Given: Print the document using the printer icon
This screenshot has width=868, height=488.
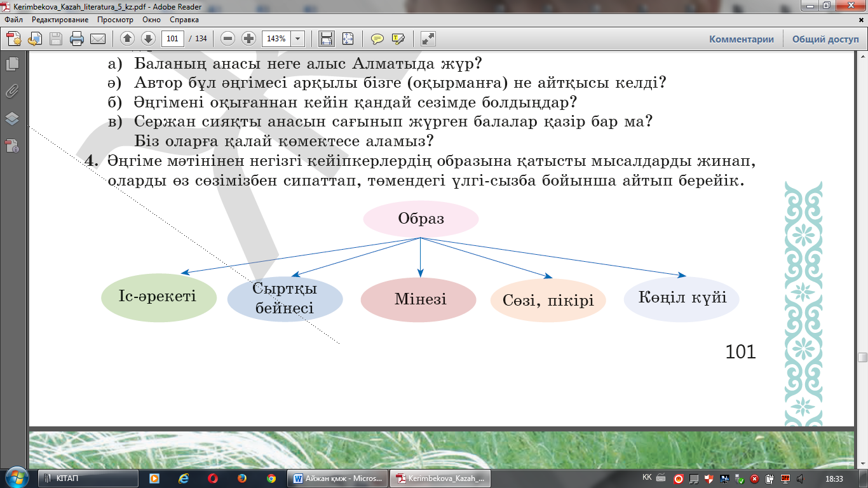Looking at the screenshot, I should coord(77,39).
